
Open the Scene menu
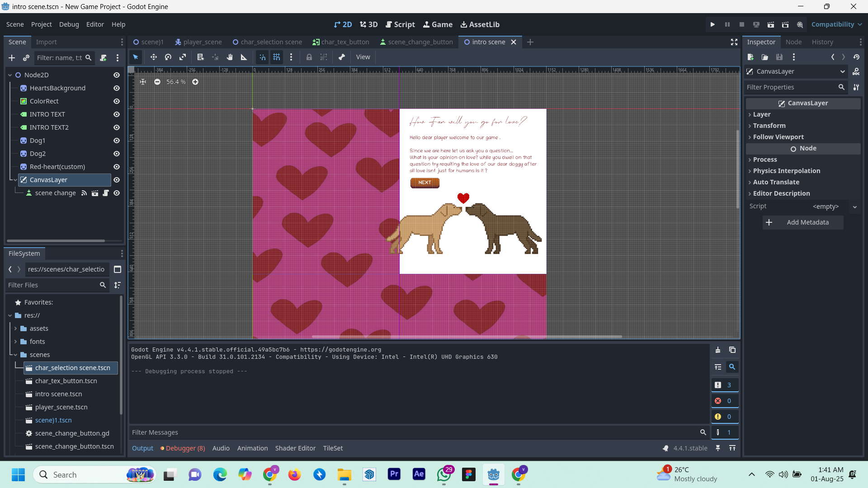[15, 24]
